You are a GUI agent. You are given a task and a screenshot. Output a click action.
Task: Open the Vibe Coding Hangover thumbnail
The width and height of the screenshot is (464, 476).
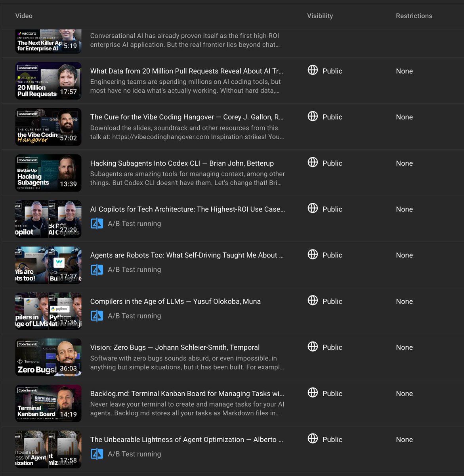coord(48,127)
